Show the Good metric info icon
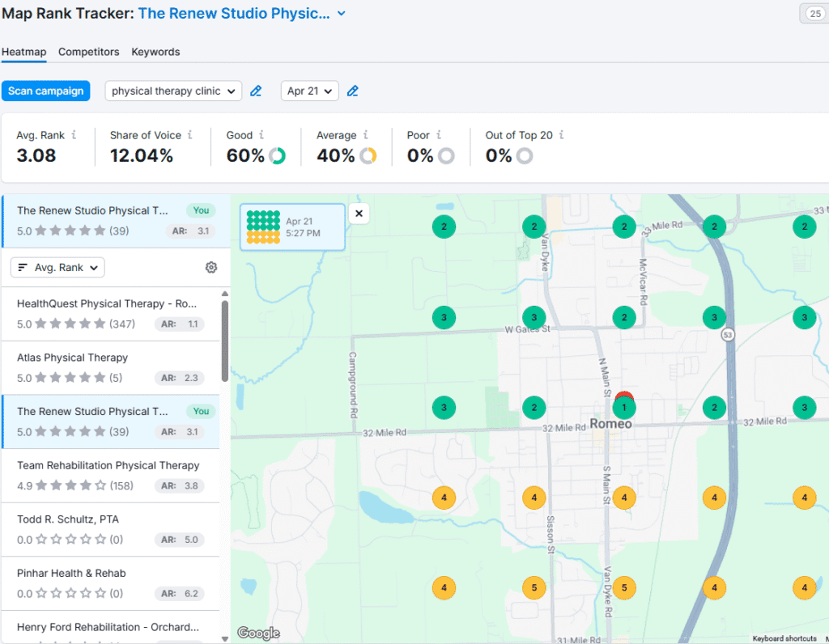The width and height of the screenshot is (829, 644). tap(261, 135)
